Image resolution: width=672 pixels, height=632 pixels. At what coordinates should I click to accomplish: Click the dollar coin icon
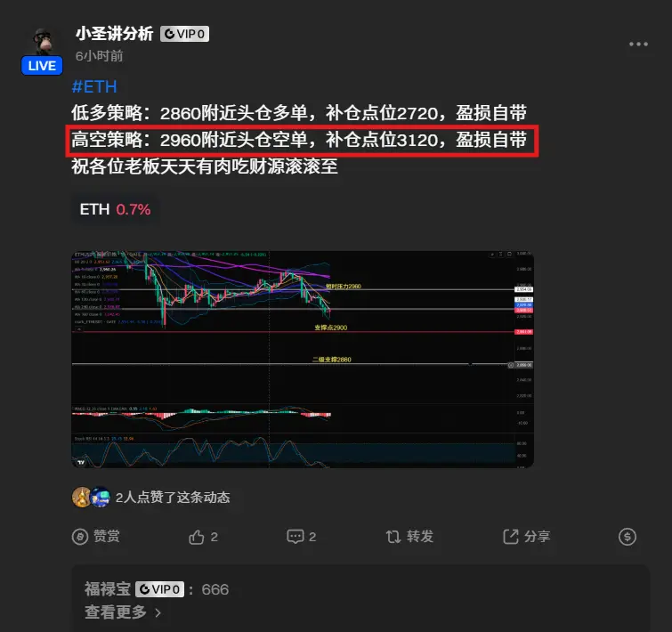click(627, 537)
